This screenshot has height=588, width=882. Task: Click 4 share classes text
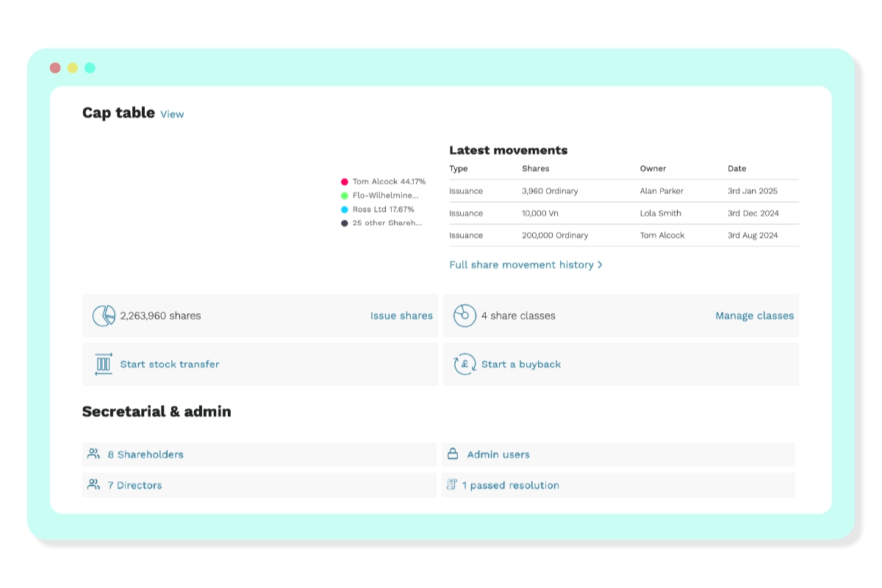518,315
